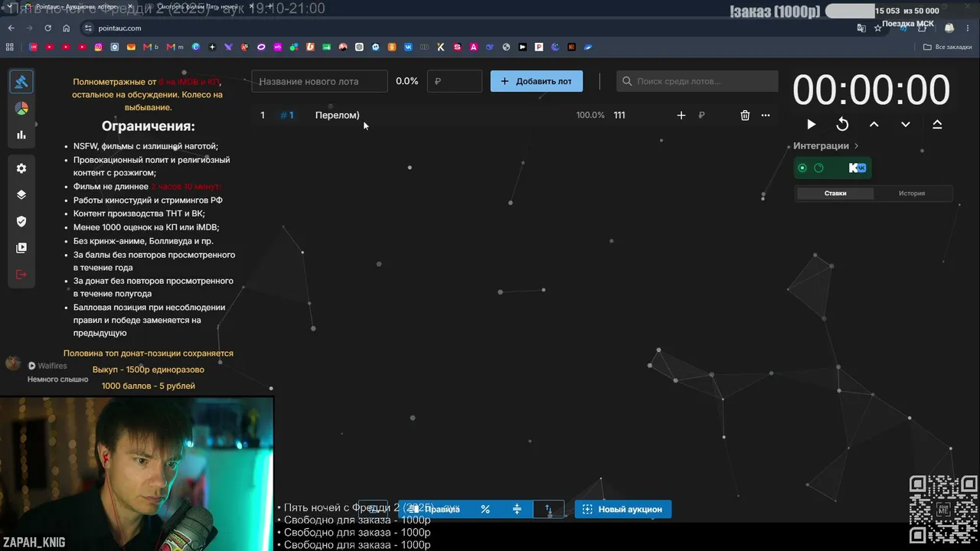The image size is (980, 551).
Task: Click the divide icon in bottom toolbar
Action: point(517,509)
